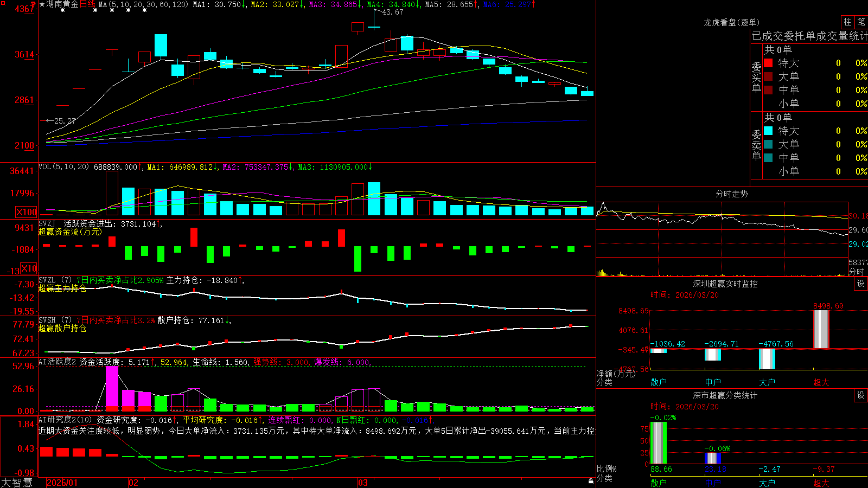Switch 龙虎看盘 to 笔 tick view

(x=861, y=22)
